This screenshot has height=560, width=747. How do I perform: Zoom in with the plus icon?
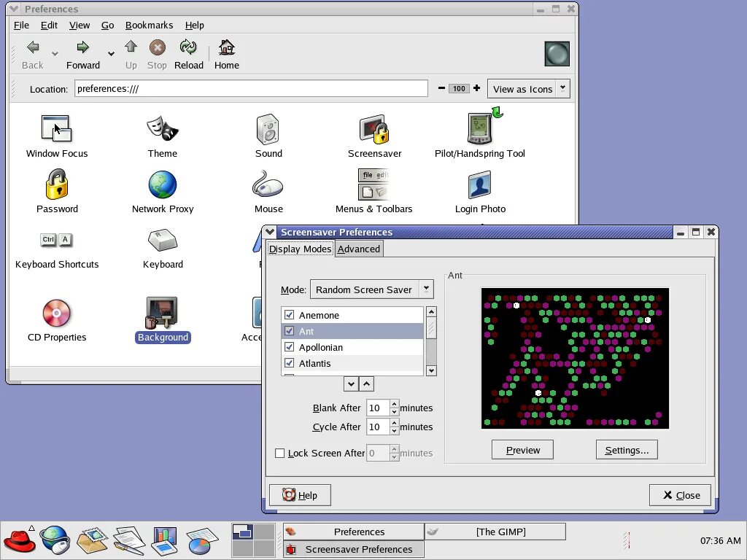pos(476,88)
